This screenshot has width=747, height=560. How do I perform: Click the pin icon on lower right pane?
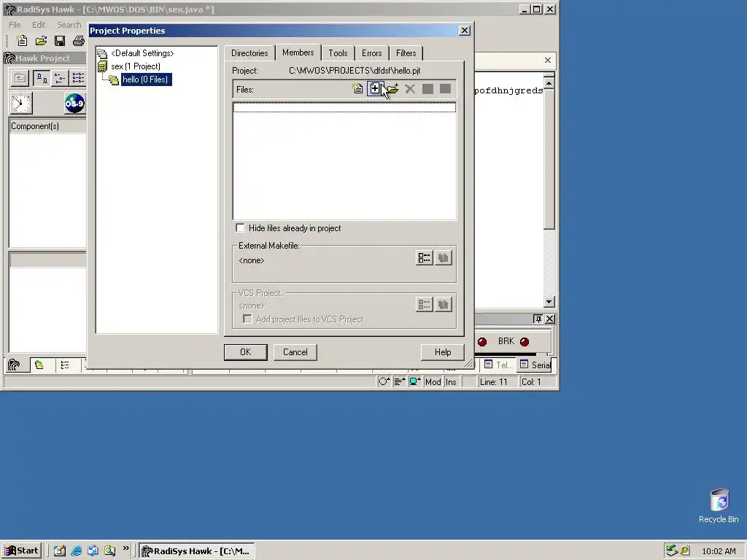point(538,319)
